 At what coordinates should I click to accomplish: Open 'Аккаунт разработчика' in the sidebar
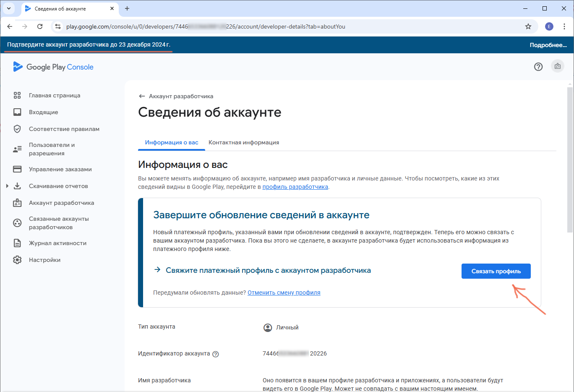(62, 203)
